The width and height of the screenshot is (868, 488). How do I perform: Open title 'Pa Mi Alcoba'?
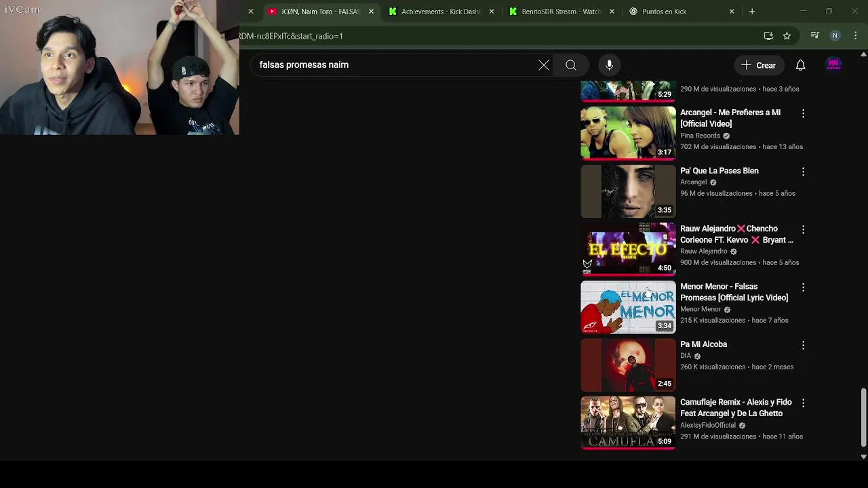click(x=703, y=344)
